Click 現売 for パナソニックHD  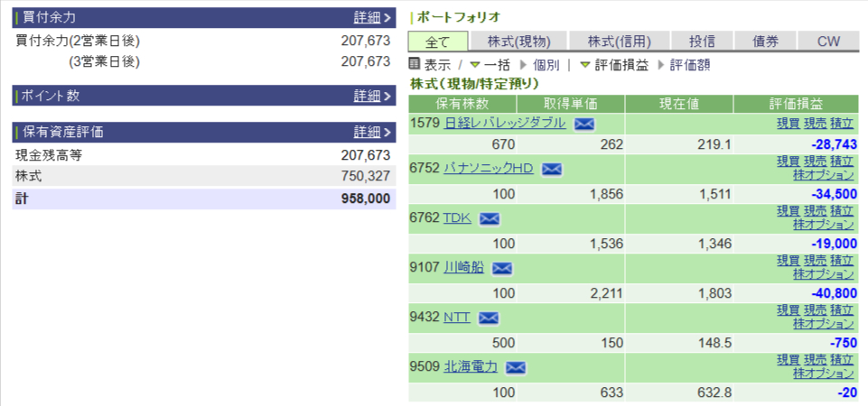pyautogui.click(x=816, y=161)
